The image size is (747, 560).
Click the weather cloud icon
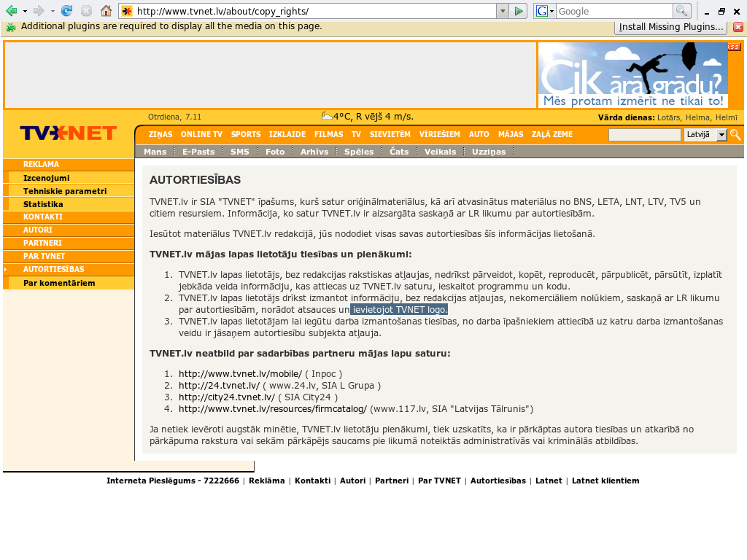327,116
